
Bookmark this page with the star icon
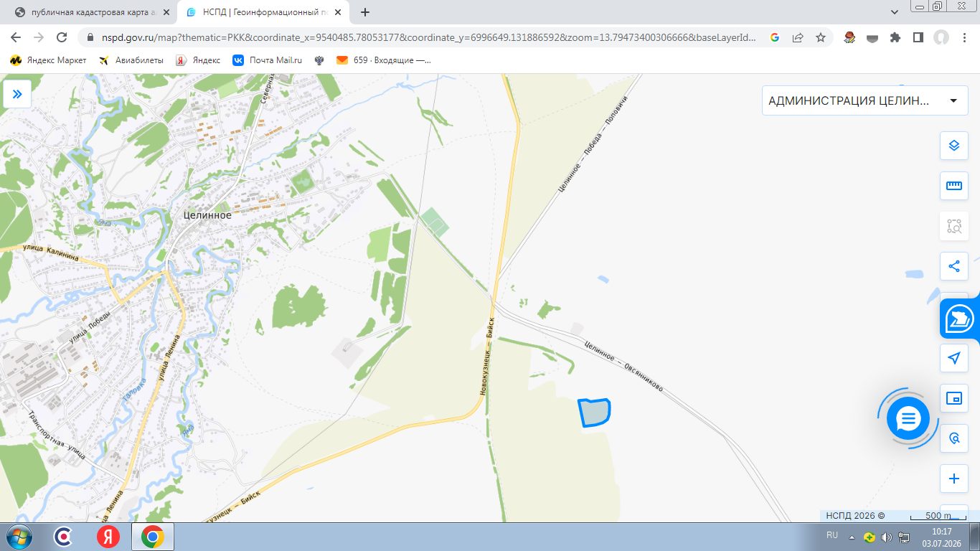coord(821,37)
